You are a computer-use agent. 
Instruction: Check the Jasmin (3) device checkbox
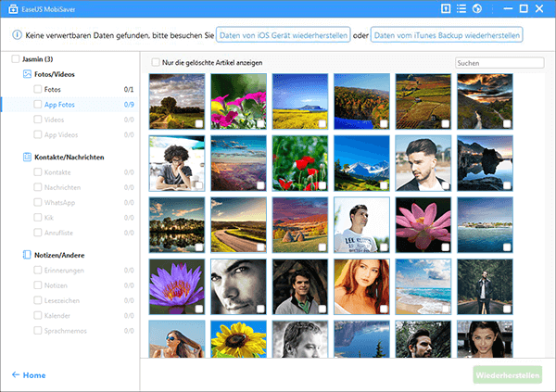coord(14,59)
